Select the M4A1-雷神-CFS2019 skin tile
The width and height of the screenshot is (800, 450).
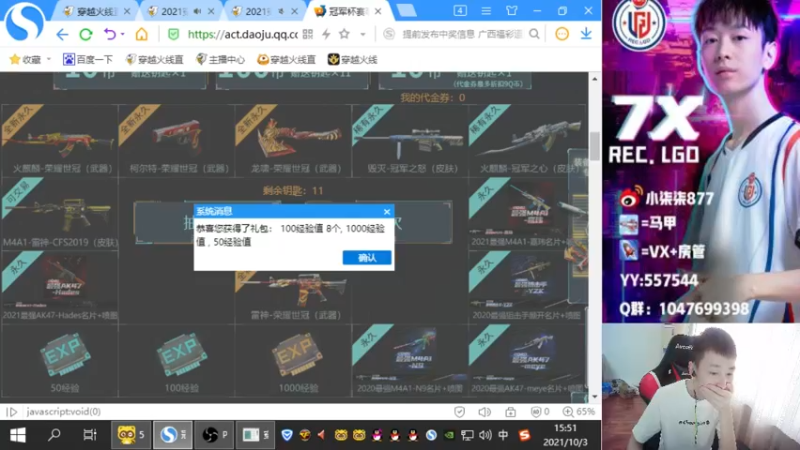point(60,213)
